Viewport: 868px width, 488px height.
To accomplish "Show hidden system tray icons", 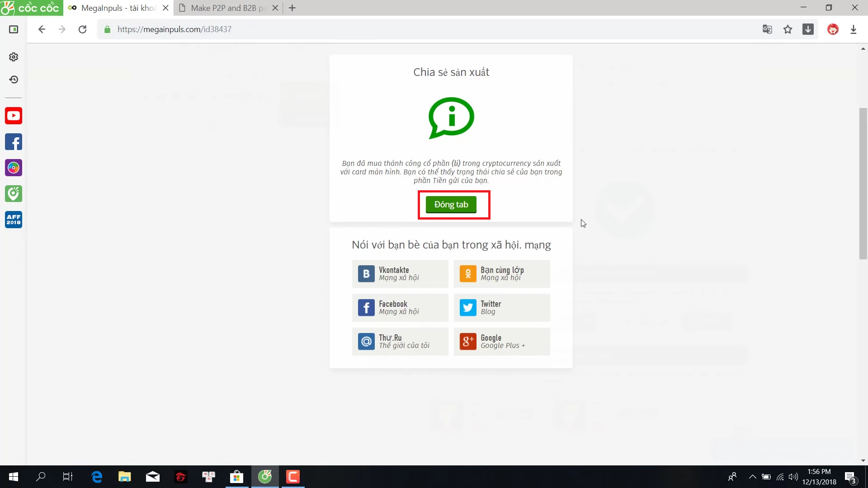I will [x=752, y=477].
